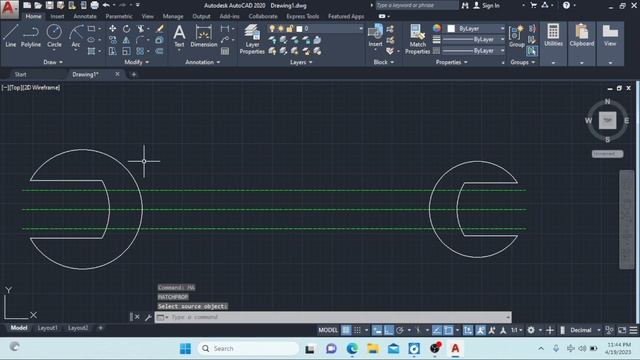Click the object color wheel swatch in Properties

[x=437, y=29]
